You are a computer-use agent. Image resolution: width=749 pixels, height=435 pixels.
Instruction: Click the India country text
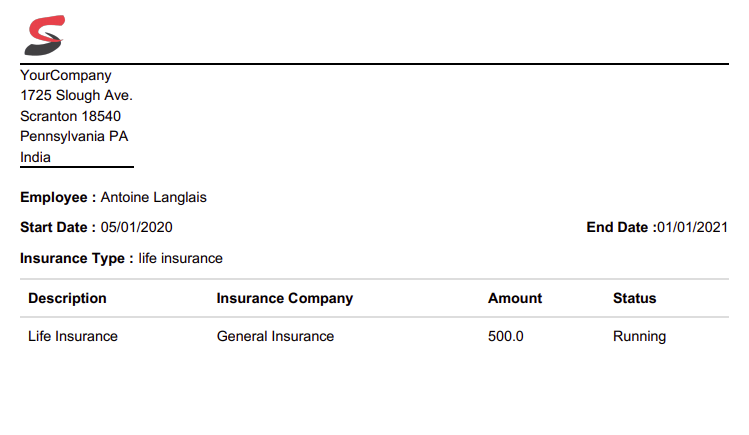point(36,157)
